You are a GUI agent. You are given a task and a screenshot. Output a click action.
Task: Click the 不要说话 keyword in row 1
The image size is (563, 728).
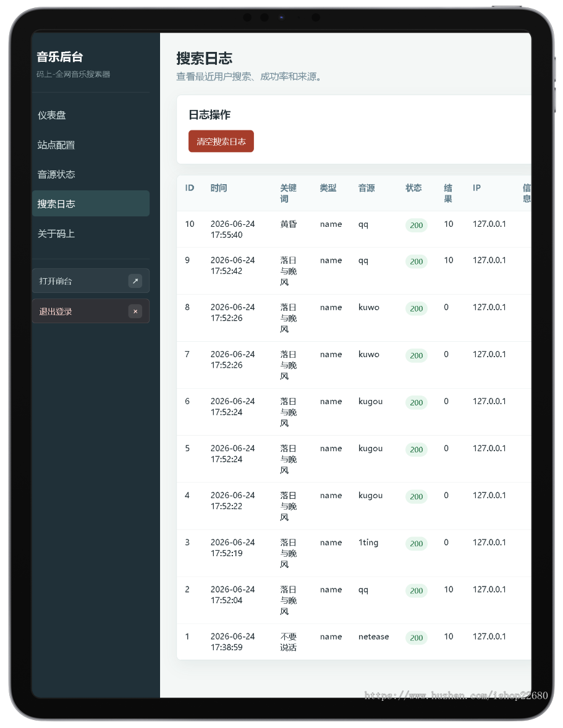288,642
